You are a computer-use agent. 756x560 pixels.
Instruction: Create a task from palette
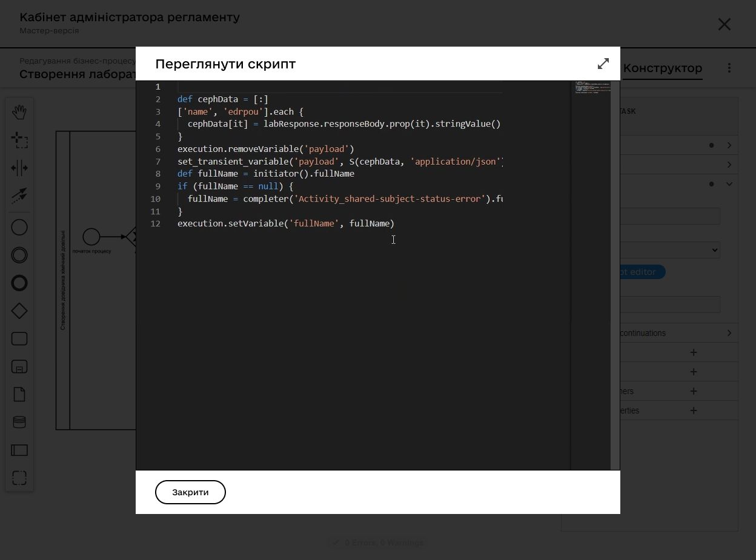[19, 338]
